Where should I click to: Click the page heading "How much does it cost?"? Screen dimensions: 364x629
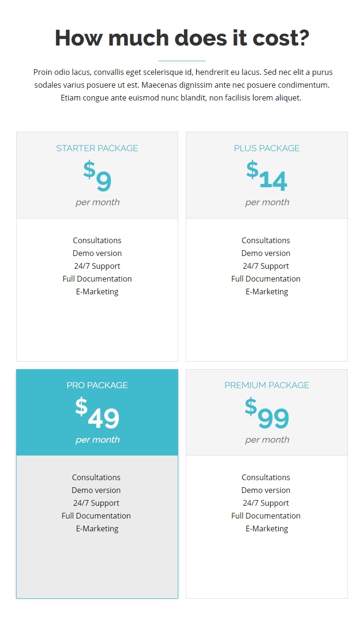point(182,37)
